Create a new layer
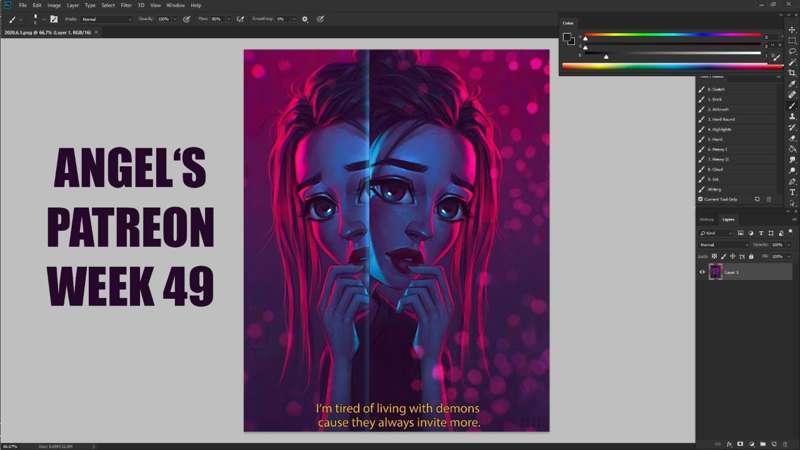800x450 pixels. 774,444
